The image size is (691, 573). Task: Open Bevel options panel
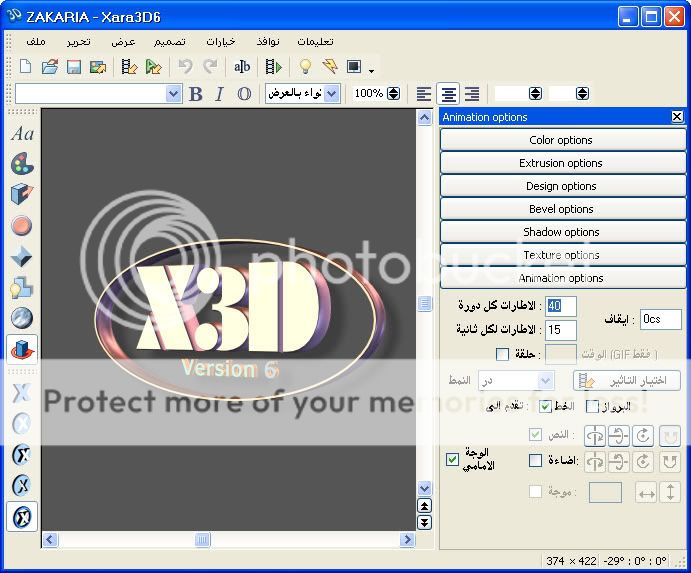tap(562, 208)
